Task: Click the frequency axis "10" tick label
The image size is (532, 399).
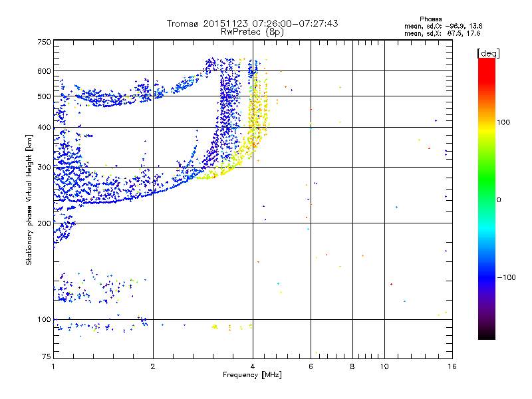Action: click(x=384, y=366)
